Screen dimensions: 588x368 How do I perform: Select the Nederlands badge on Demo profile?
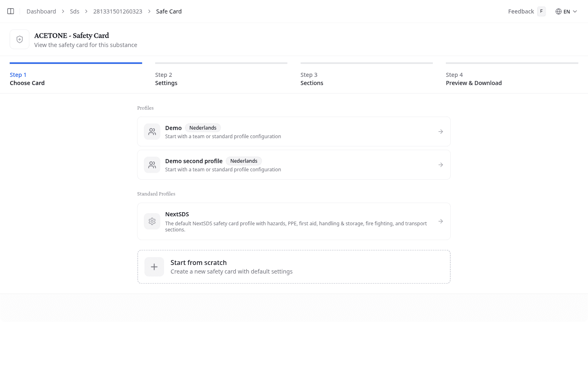point(203,128)
